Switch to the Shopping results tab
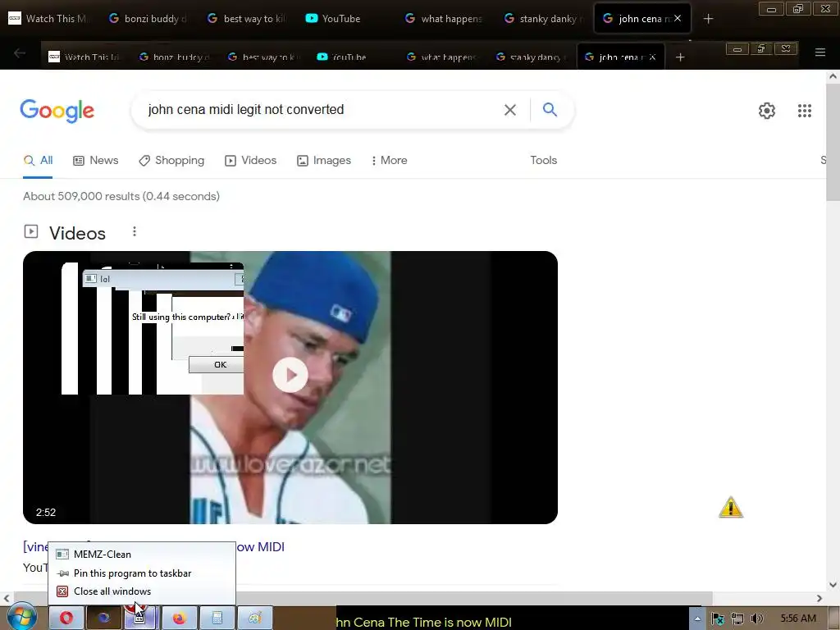Image resolution: width=840 pixels, height=630 pixels. [171, 160]
